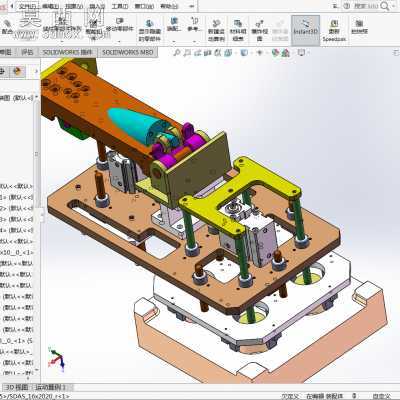Viewport: 400px width, 400px height.
Task: Click Zoom to Area in view toolbar
Action: tap(187, 53)
